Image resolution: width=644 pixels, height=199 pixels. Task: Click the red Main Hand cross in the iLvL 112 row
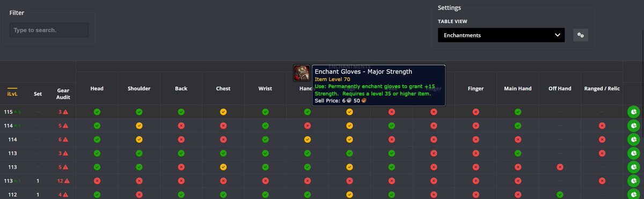517,194
